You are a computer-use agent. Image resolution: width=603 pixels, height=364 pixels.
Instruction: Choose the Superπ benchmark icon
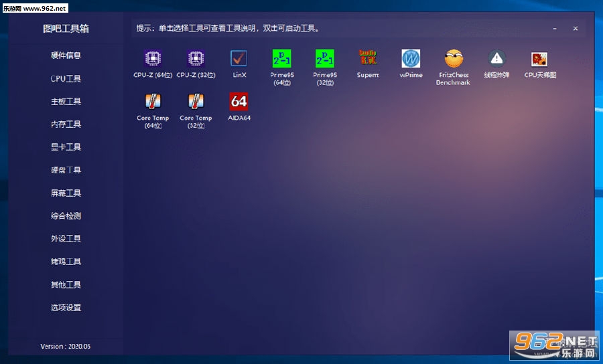[368, 58]
